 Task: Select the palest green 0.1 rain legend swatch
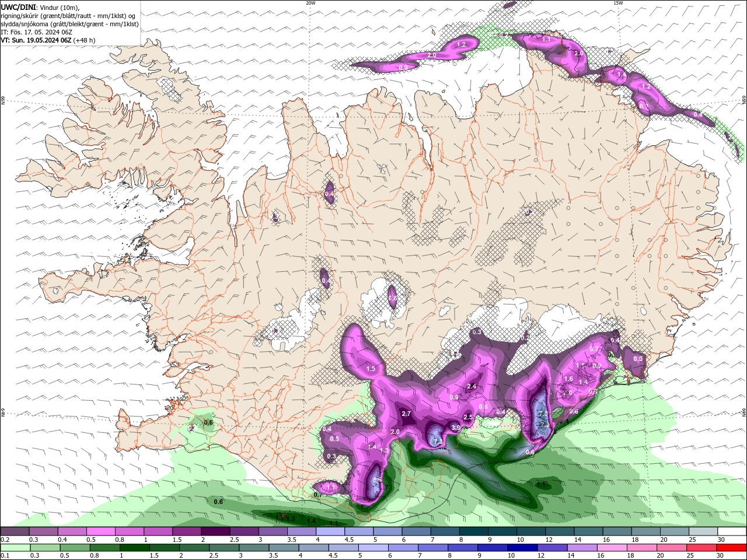tap(15, 548)
